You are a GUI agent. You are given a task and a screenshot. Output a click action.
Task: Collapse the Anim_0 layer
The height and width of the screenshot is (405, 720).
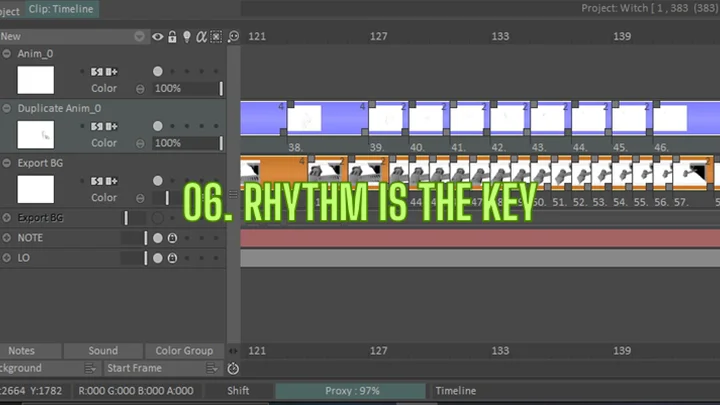[8, 53]
